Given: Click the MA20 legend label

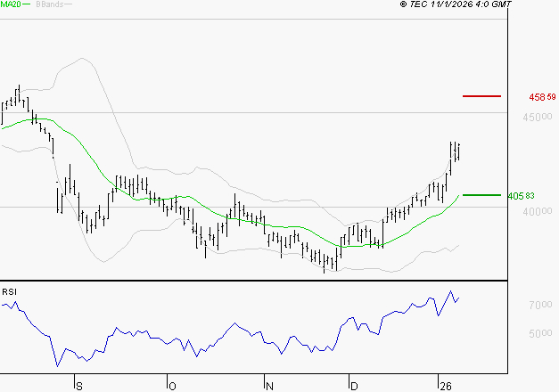Looking at the screenshot, I should [11, 4].
